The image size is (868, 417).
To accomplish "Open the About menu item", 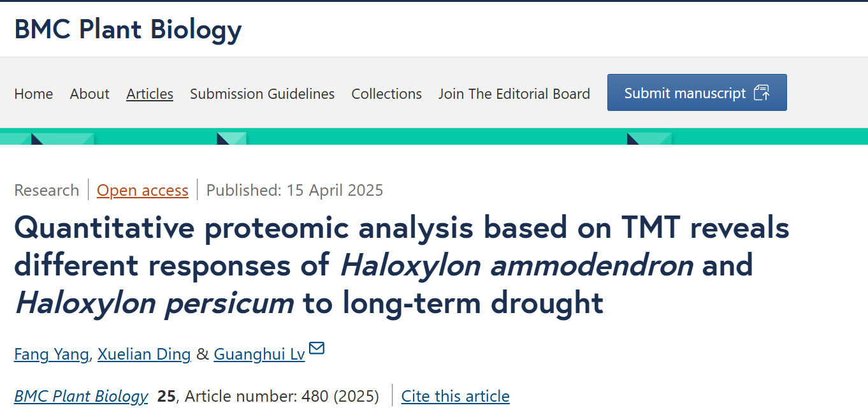I will (x=90, y=94).
